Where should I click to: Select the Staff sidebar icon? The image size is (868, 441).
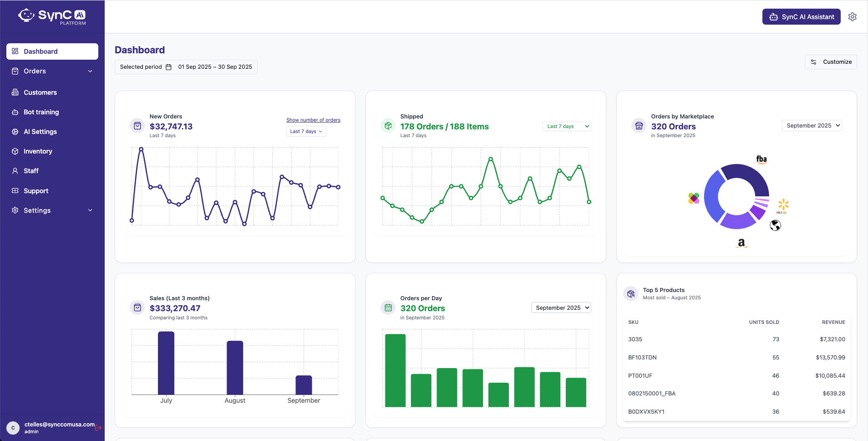click(x=15, y=171)
